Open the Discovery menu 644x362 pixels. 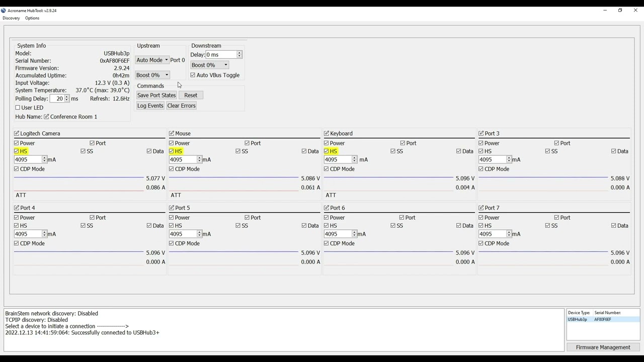[11, 18]
